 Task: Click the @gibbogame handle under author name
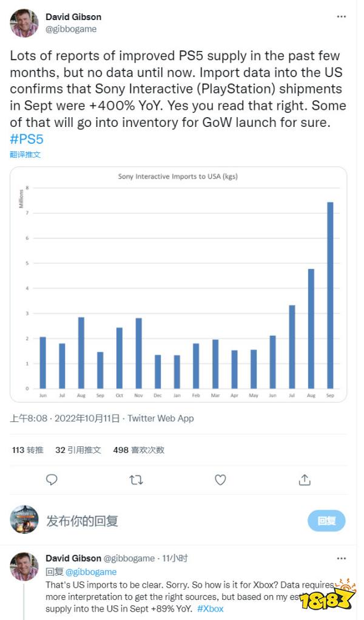coord(71,29)
